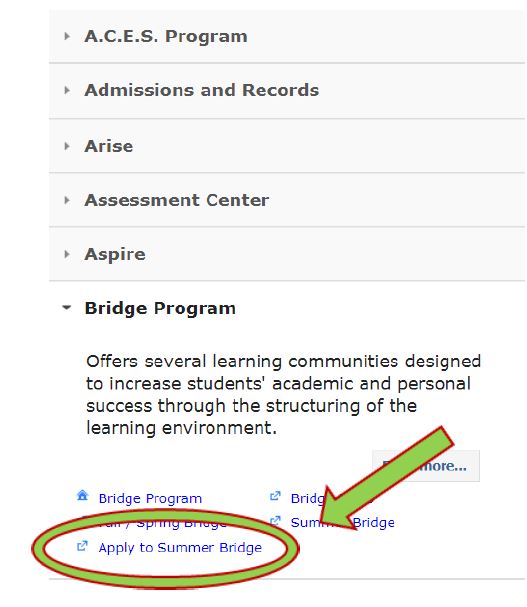Click external-link icon beside Apply to Summer Bridge
This screenshot has width=527, height=607.
(x=82, y=546)
